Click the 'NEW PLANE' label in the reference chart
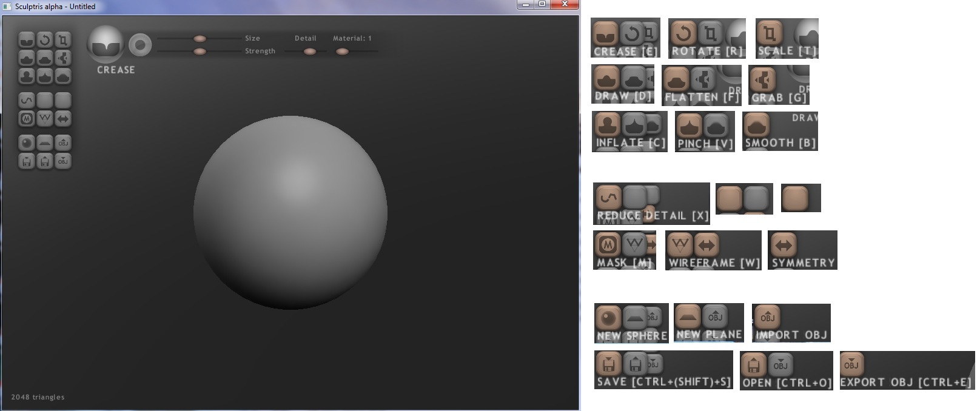The image size is (980, 411). click(x=709, y=335)
